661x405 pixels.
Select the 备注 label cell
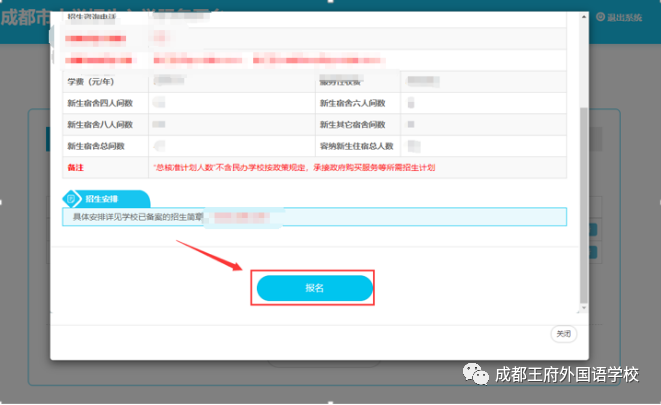[105, 168]
